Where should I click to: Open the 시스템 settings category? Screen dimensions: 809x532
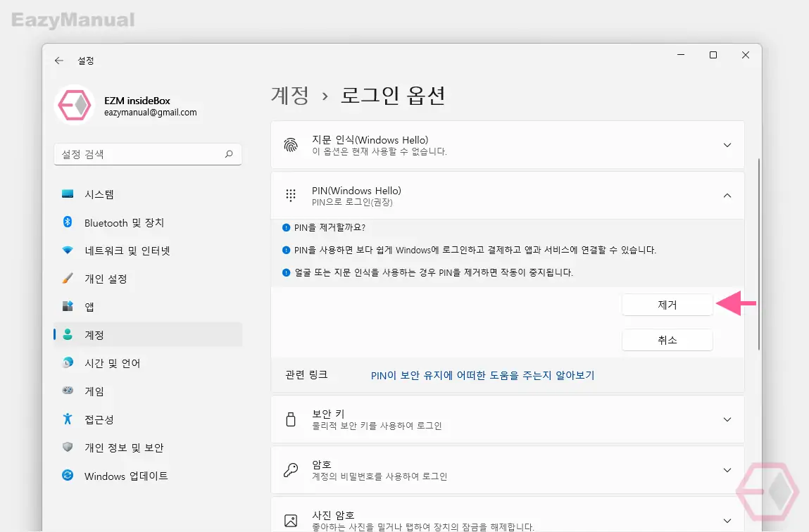pyautogui.click(x=148, y=194)
